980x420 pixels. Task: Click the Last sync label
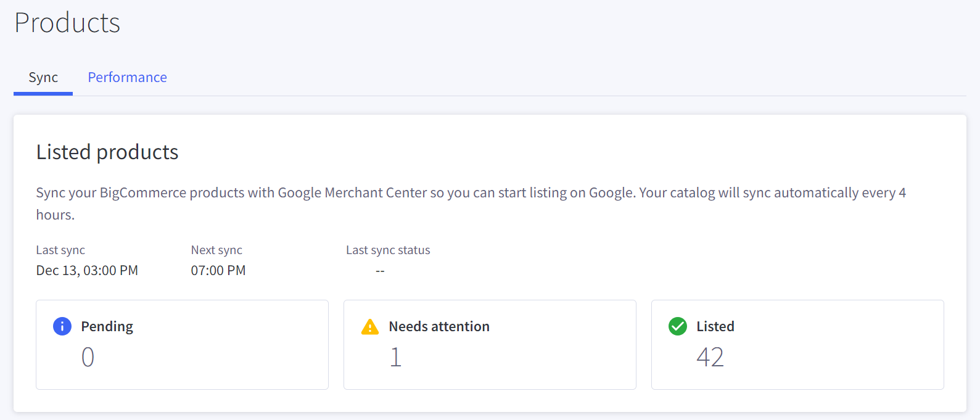(60, 250)
